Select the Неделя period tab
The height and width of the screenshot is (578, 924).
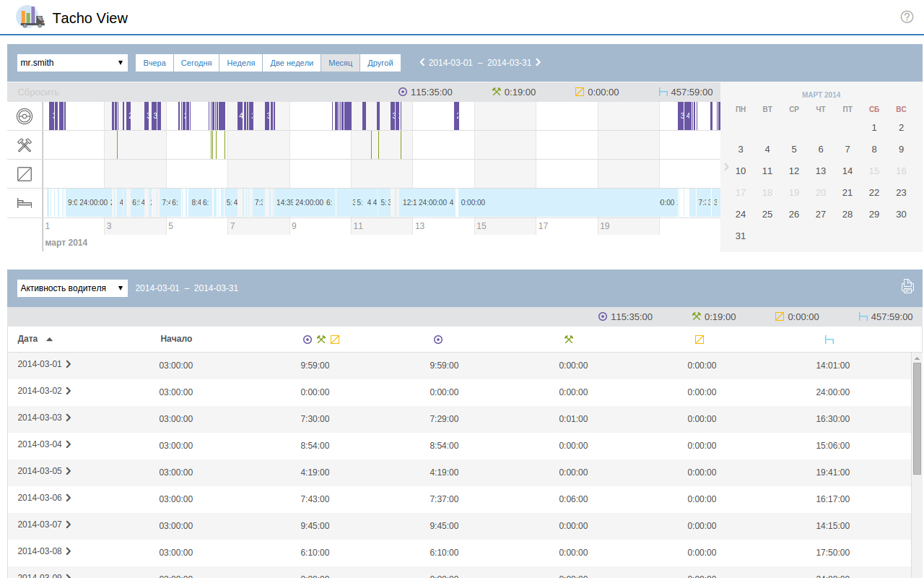(x=240, y=63)
